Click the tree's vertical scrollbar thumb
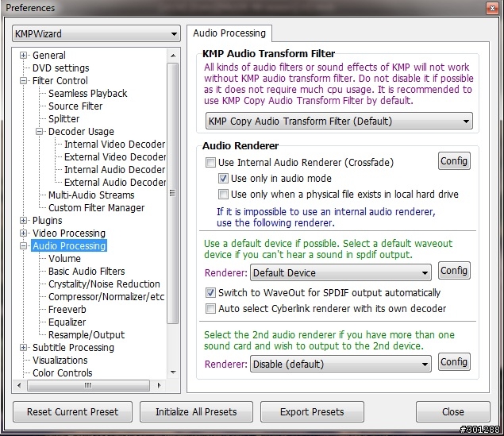504x436 pixels. pyautogui.click(x=172, y=193)
